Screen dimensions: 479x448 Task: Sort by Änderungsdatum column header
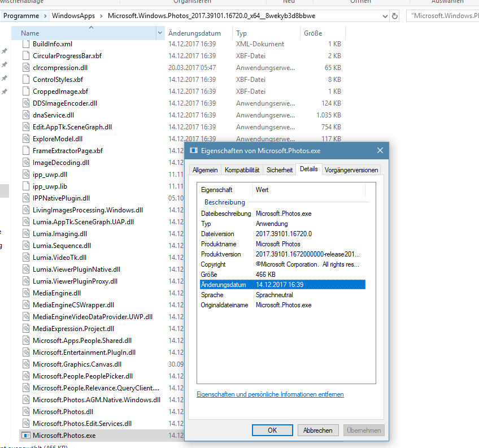tap(199, 33)
